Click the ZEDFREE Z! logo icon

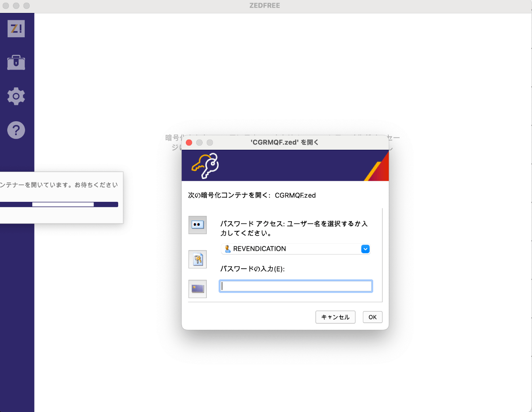pos(16,29)
